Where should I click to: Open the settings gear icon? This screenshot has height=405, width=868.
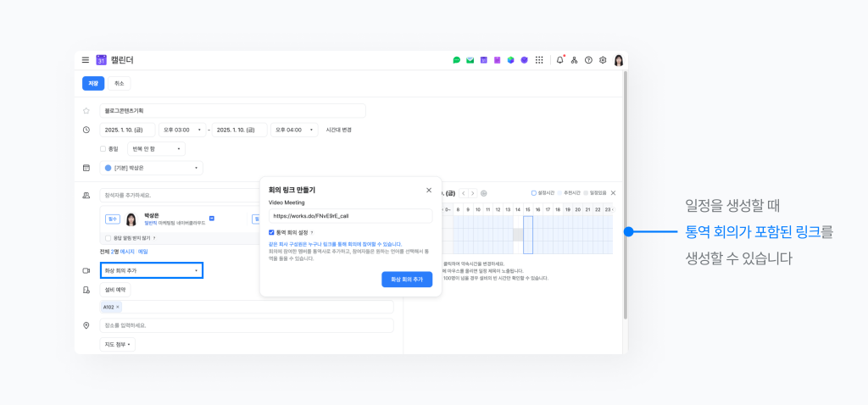[603, 60]
